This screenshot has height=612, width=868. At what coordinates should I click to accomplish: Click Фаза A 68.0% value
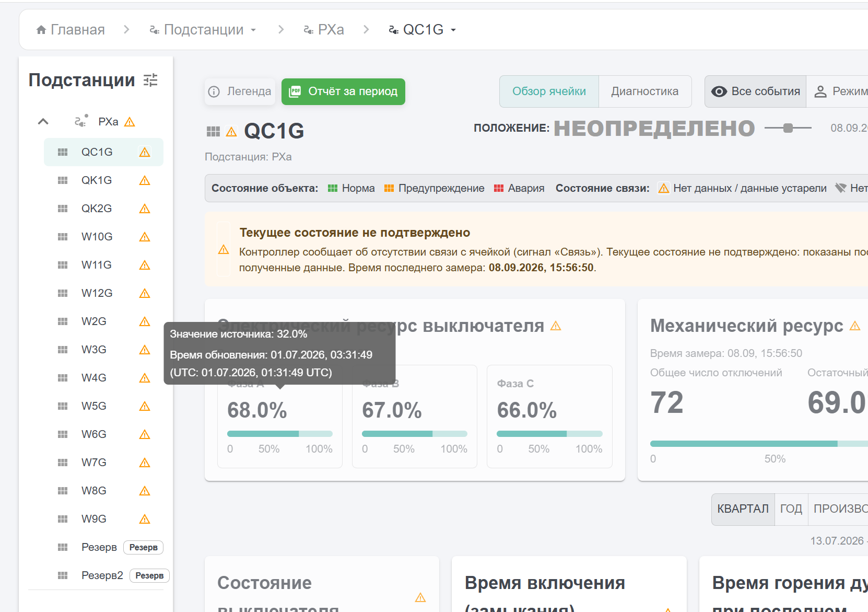coord(257,410)
